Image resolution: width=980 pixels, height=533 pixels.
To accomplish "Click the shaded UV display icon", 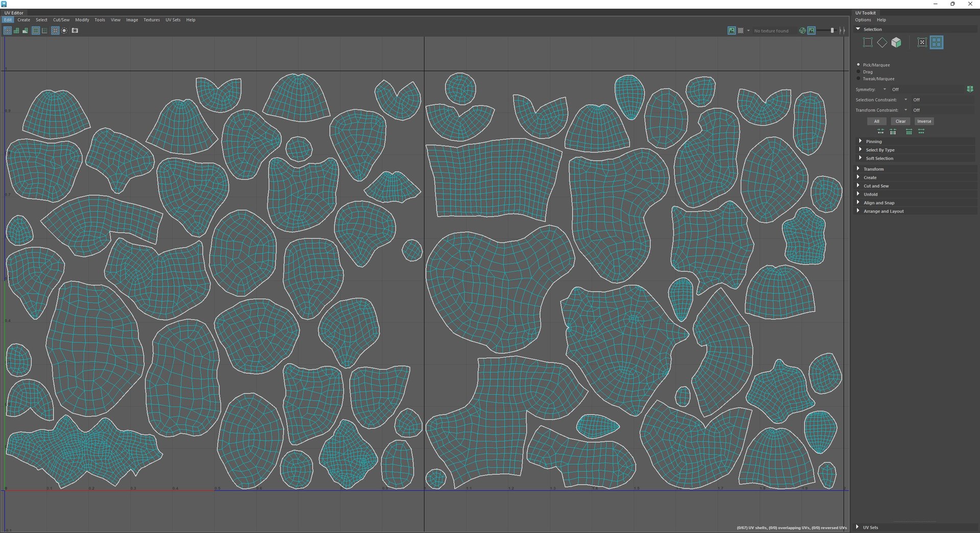I will coord(16,31).
